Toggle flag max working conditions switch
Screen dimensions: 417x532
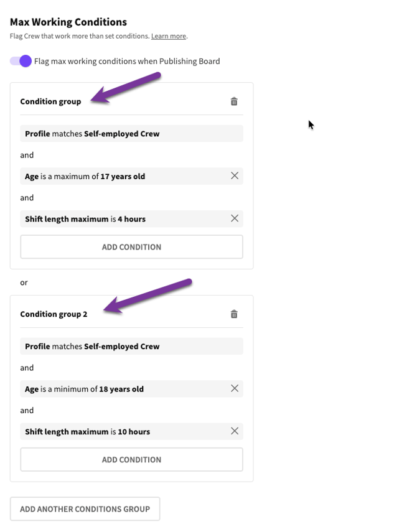[x=21, y=61]
